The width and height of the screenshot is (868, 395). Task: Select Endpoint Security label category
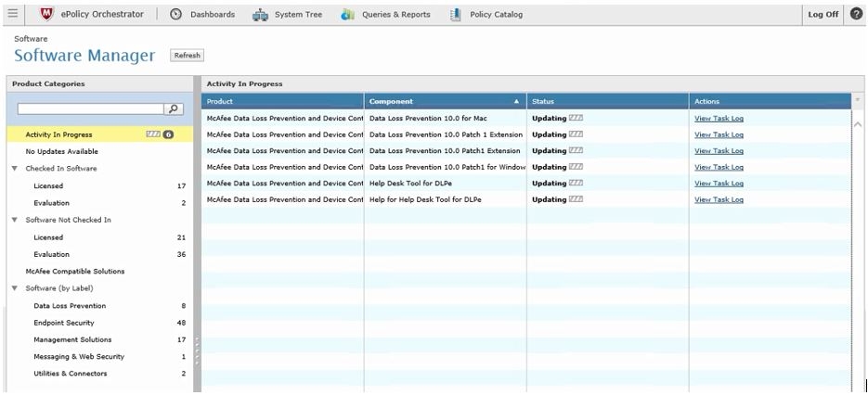[x=63, y=323]
